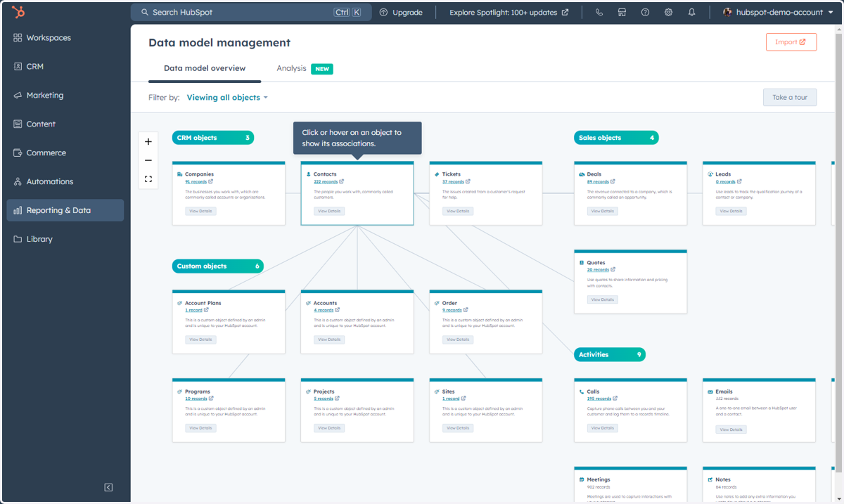
Task: Click the Companies object icon
Action: coord(180,174)
